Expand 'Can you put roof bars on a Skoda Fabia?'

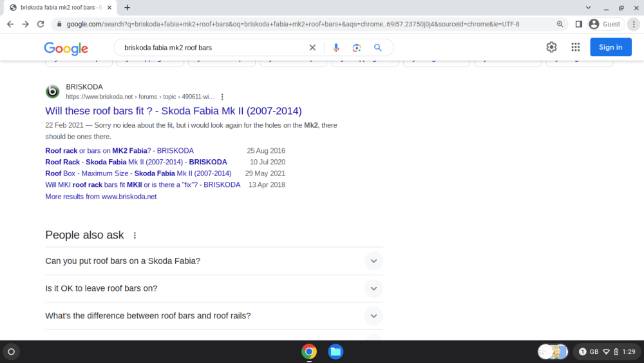click(214, 261)
